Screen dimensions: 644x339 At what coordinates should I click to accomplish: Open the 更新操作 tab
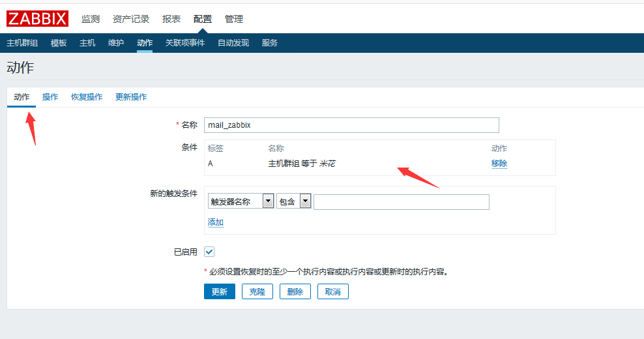[131, 97]
